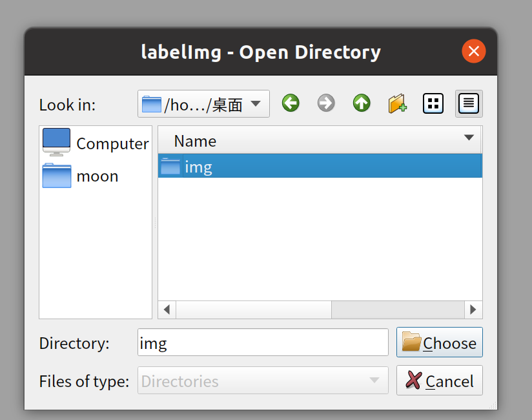
Task: Click the horizontal scrollbar thumb
Action: pyautogui.click(x=254, y=310)
